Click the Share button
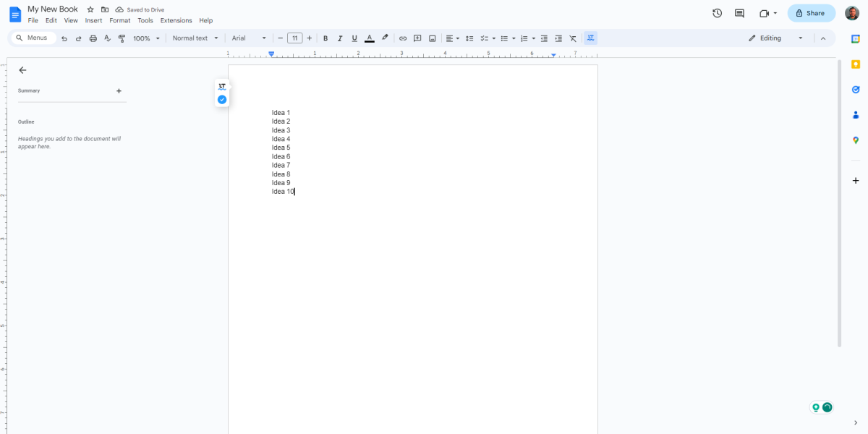 pos(811,12)
